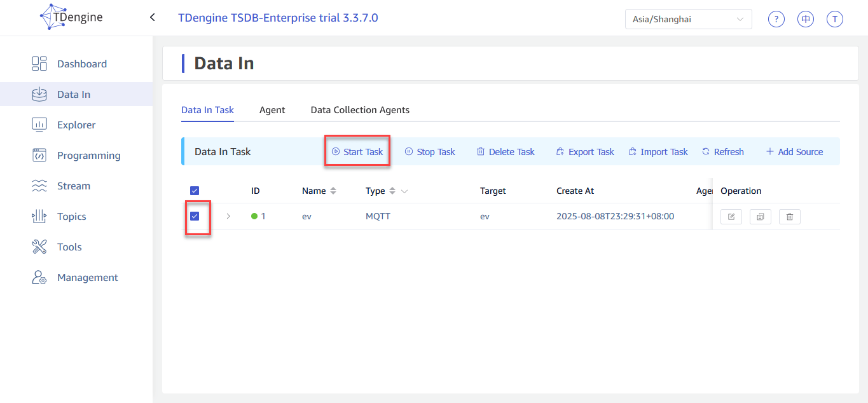Image resolution: width=868 pixels, height=403 pixels.
Task: Open the help question mark icon
Action: (776, 19)
